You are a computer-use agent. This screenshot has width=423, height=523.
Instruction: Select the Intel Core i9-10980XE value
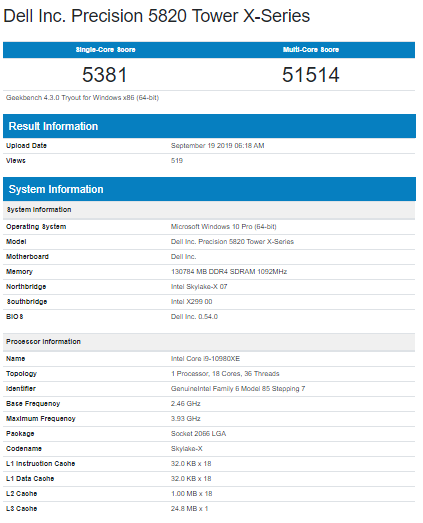[205, 359]
